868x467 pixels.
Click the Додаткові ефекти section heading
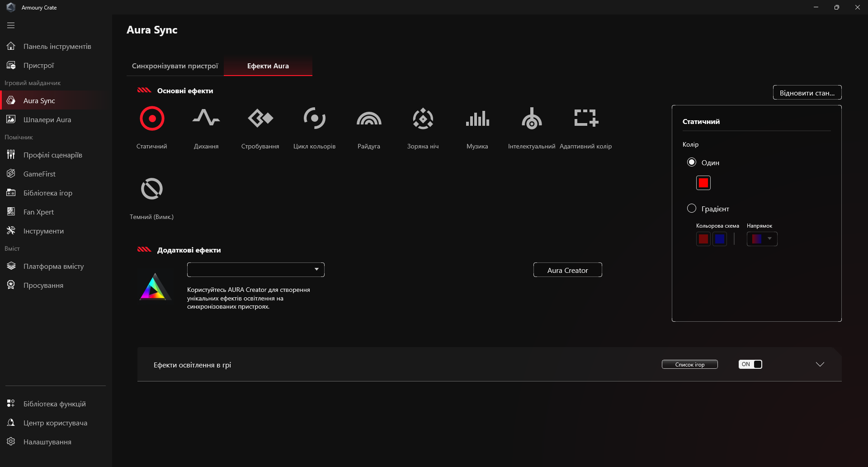point(189,250)
